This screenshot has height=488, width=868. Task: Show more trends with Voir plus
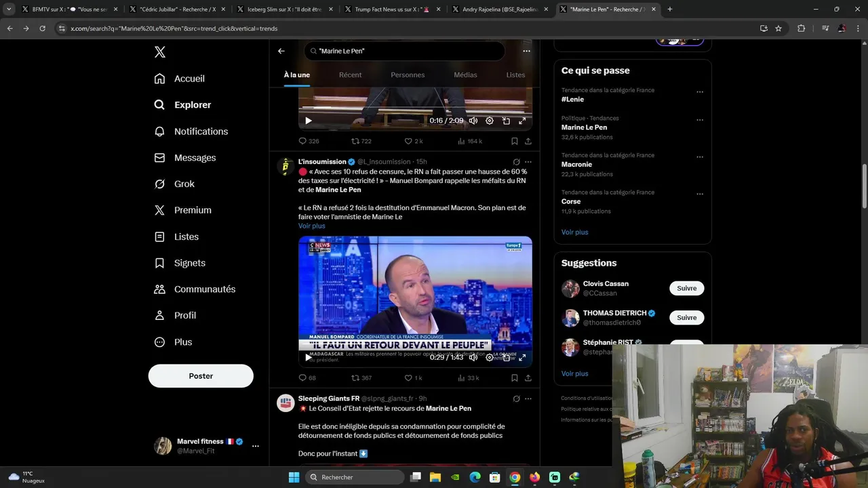(574, 232)
